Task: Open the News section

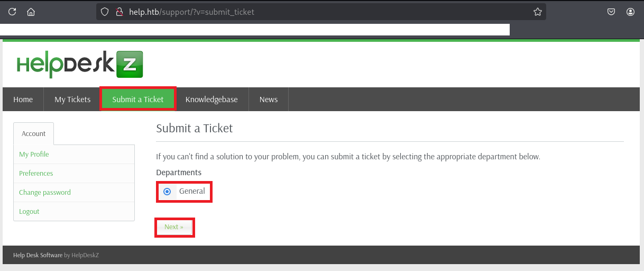Action: tap(268, 100)
